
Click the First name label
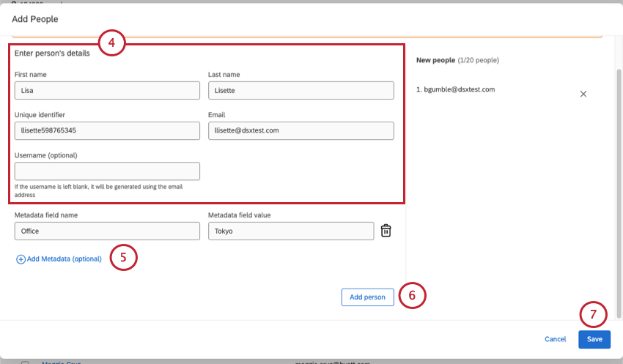click(31, 74)
